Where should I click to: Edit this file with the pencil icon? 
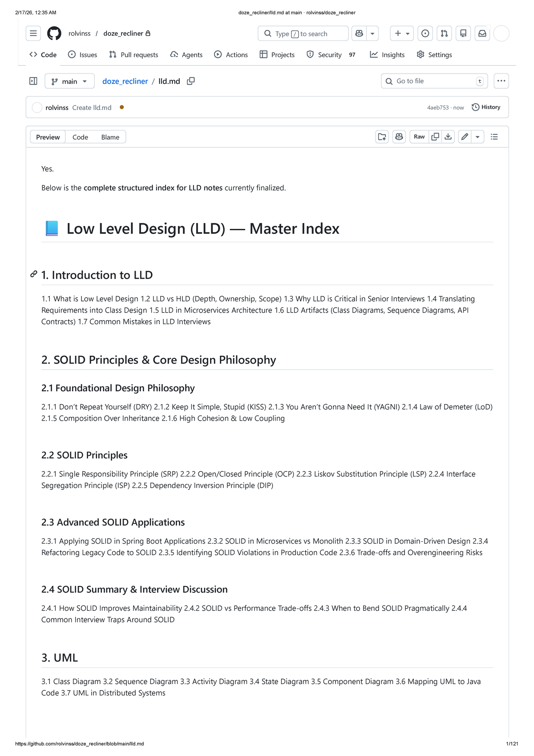pos(465,137)
